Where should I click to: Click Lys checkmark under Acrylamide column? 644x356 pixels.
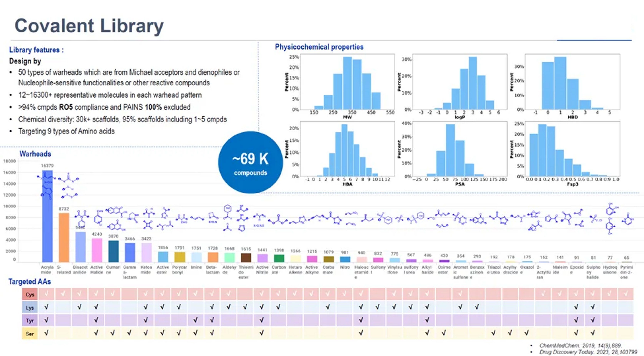tap(46, 307)
